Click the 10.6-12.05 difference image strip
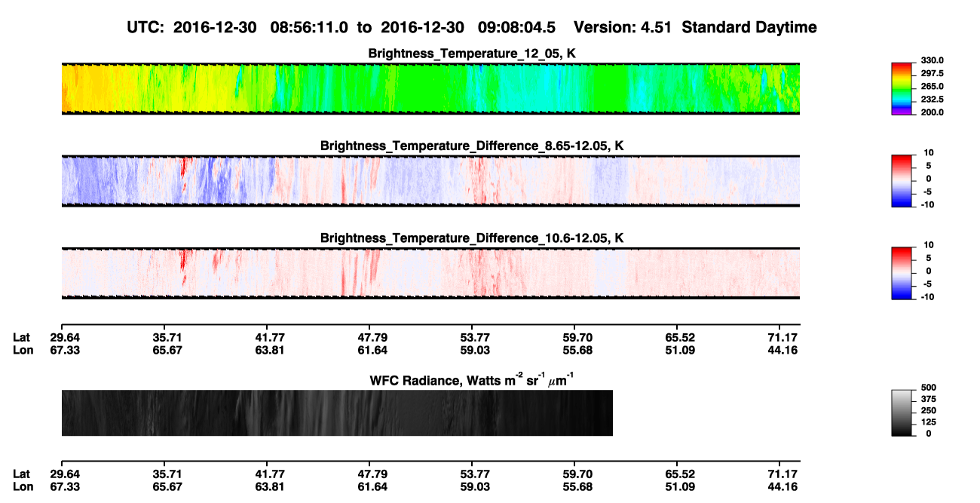This screenshot has height=503, width=980. (x=430, y=273)
